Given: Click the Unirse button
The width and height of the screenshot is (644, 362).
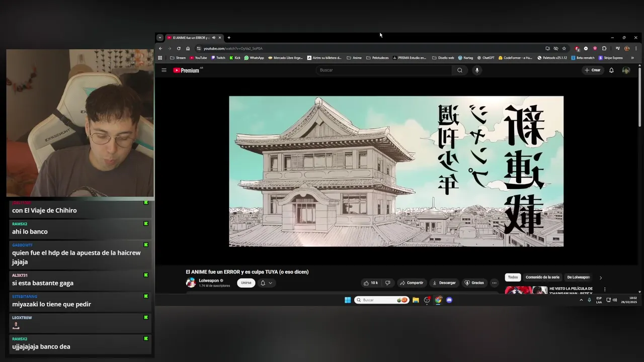Looking at the screenshot, I should coord(246,283).
